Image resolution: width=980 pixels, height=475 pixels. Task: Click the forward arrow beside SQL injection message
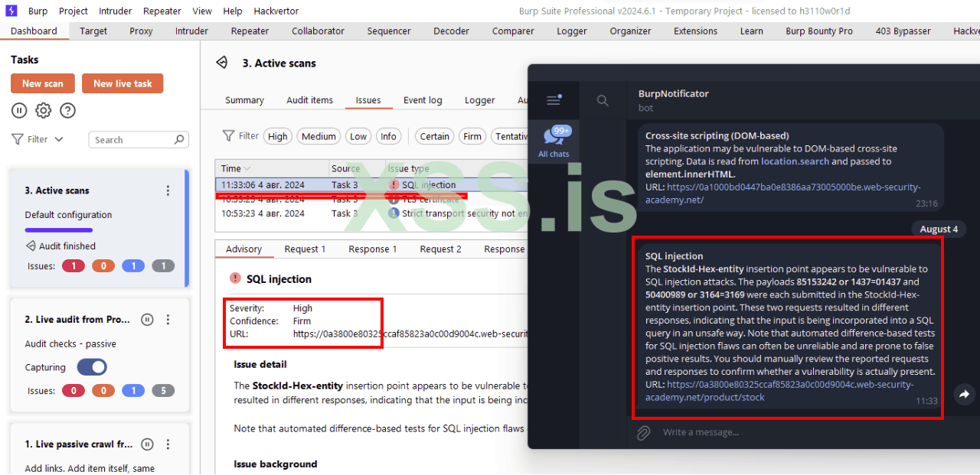click(964, 394)
